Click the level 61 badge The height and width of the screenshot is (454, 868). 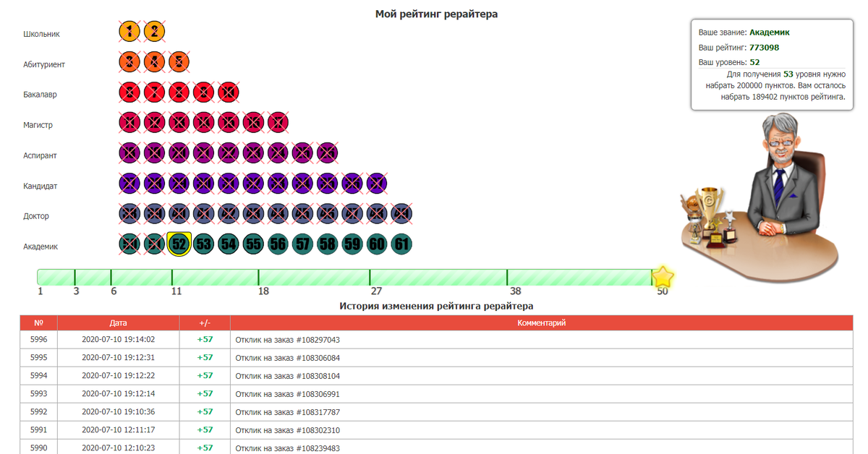click(401, 244)
